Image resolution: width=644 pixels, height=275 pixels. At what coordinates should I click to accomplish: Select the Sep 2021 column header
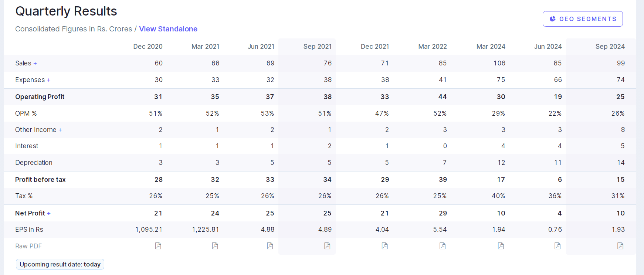317,47
